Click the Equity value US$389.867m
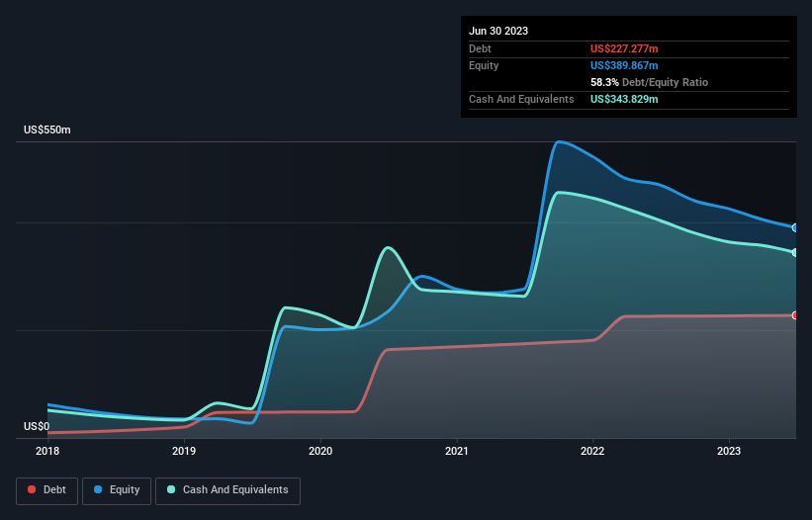Screen dimensions: 812x520 coord(624,65)
